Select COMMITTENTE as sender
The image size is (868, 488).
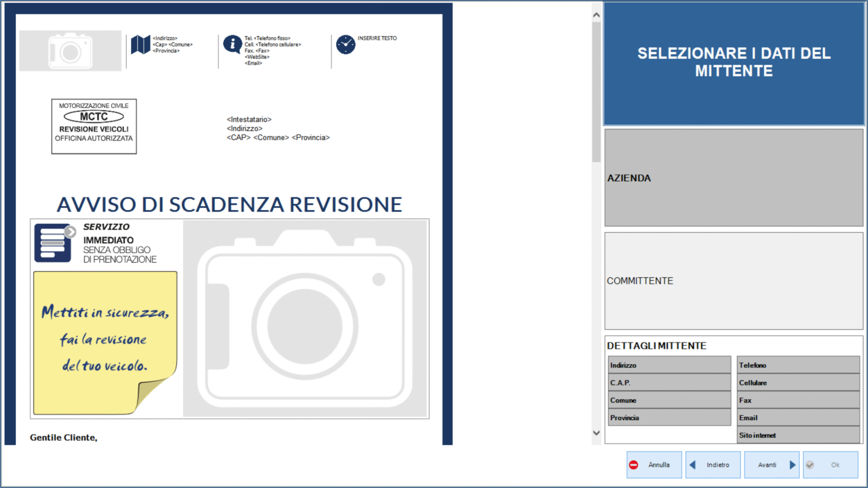[734, 281]
